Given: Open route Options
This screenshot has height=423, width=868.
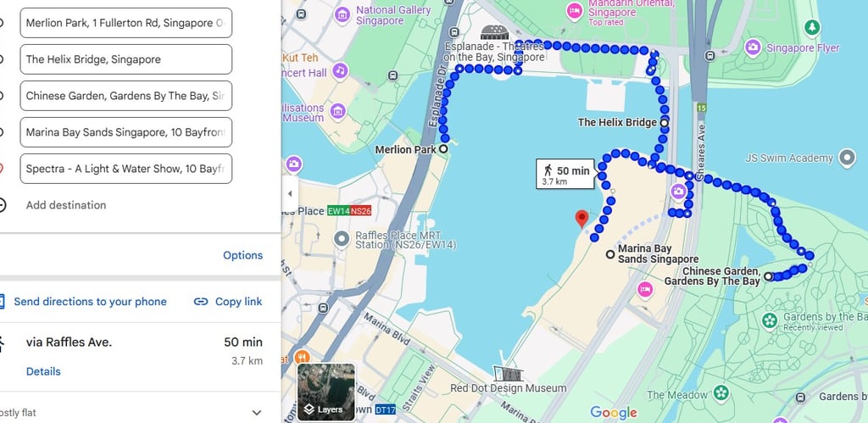Looking at the screenshot, I should 242,255.
